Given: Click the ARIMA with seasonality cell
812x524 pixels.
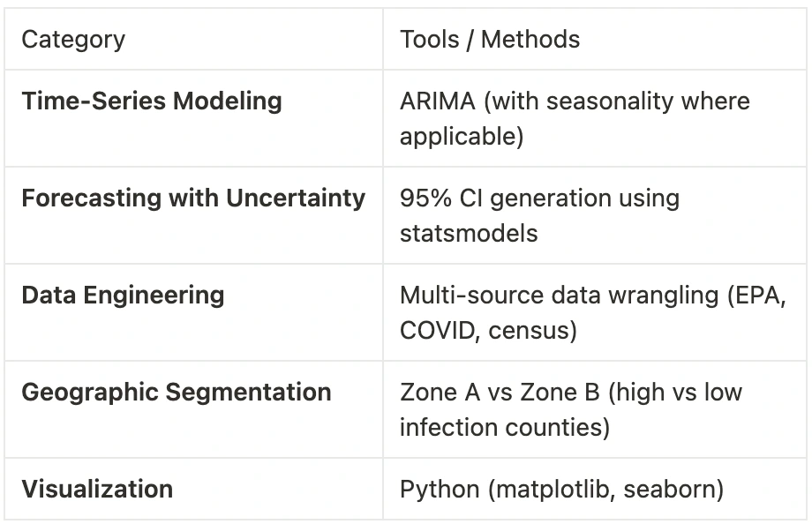Looking at the screenshot, I should tap(575, 118).
